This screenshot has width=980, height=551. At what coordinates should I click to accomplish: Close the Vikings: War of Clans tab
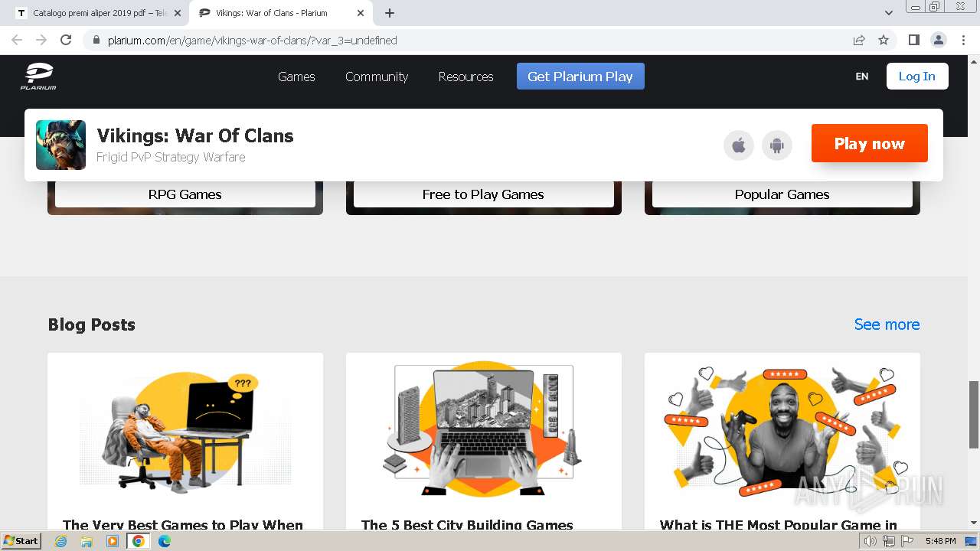point(361,13)
